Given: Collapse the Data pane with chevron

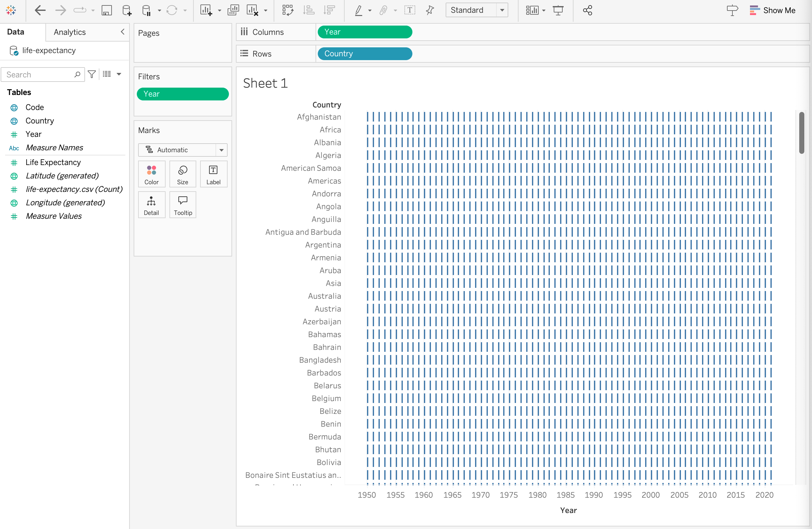Looking at the screenshot, I should (x=122, y=32).
